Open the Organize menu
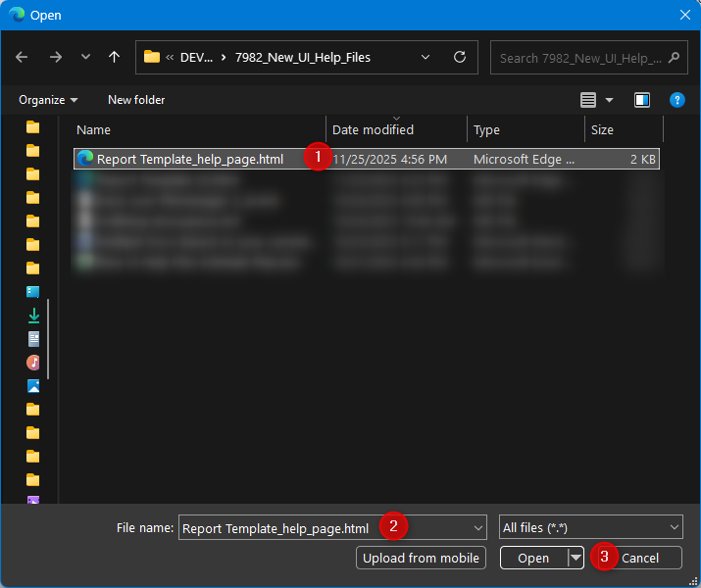This screenshot has height=588, width=701. click(x=48, y=100)
